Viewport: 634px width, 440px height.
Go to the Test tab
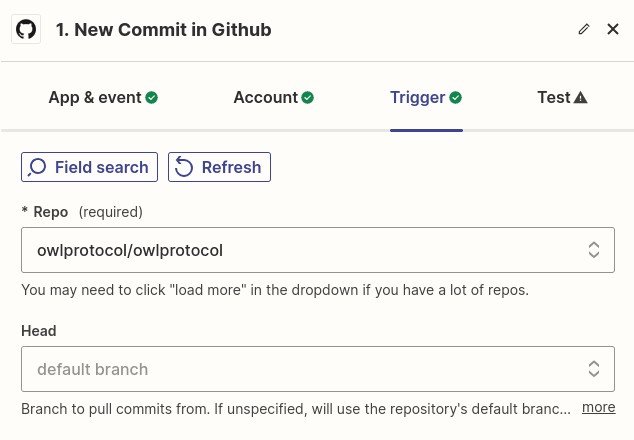(x=553, y=97)
